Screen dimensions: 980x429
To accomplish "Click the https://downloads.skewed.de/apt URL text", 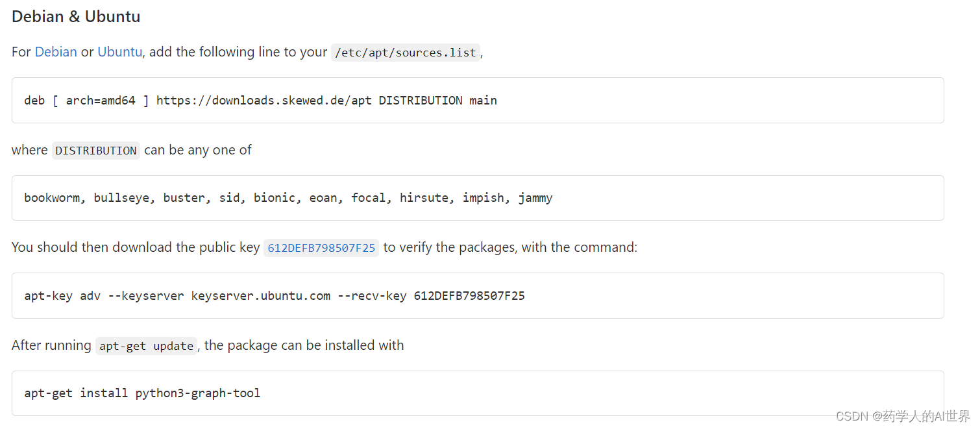I will click(263, 101).
